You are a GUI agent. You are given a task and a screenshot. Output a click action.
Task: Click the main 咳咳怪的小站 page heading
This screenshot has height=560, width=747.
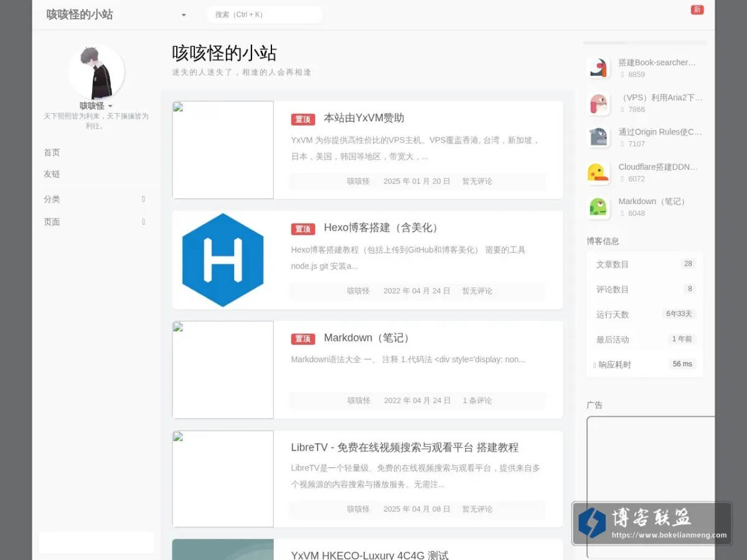click(x=224, y=53)
